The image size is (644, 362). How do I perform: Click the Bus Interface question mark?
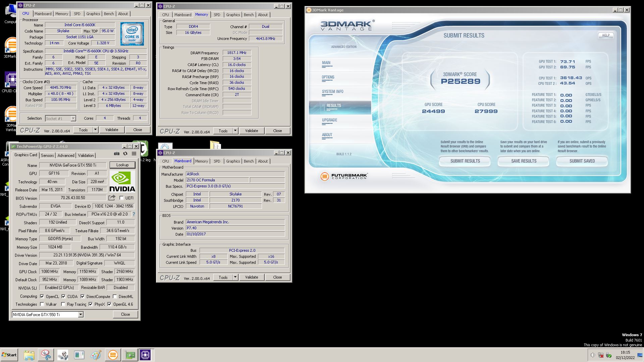coord(134,214)
